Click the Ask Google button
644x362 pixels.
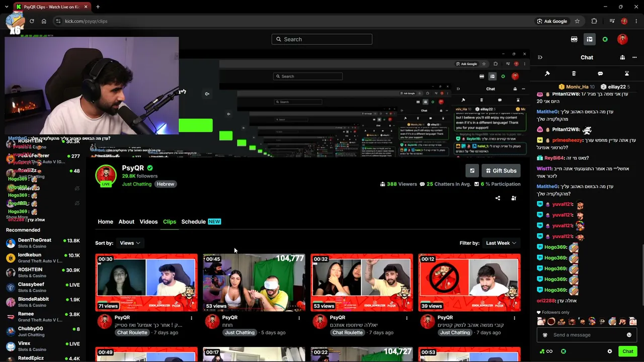552,21
